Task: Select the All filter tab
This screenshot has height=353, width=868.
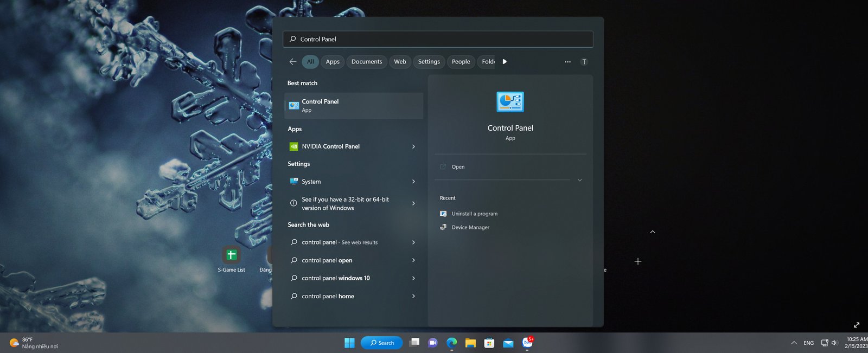Action: click(310, 62)
